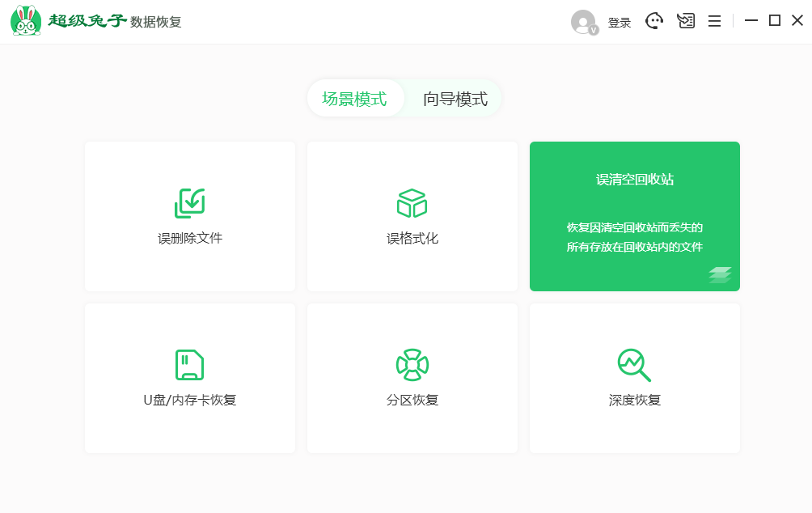Click the stacked layers icon on the green card
The width and height of the screenshot is (812, 513).
pos(721,275)
